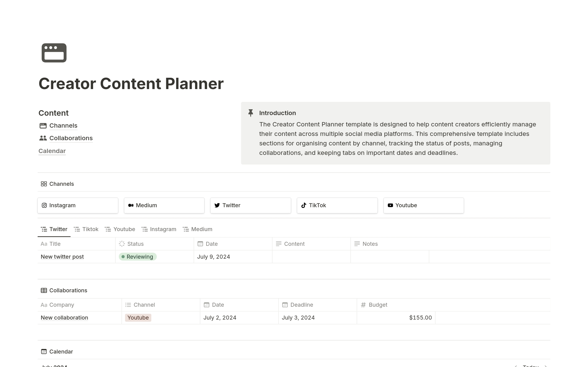Screen dimensions: 588x367
Task: Click the TikTok logo icon card
Action: (303, 205)
